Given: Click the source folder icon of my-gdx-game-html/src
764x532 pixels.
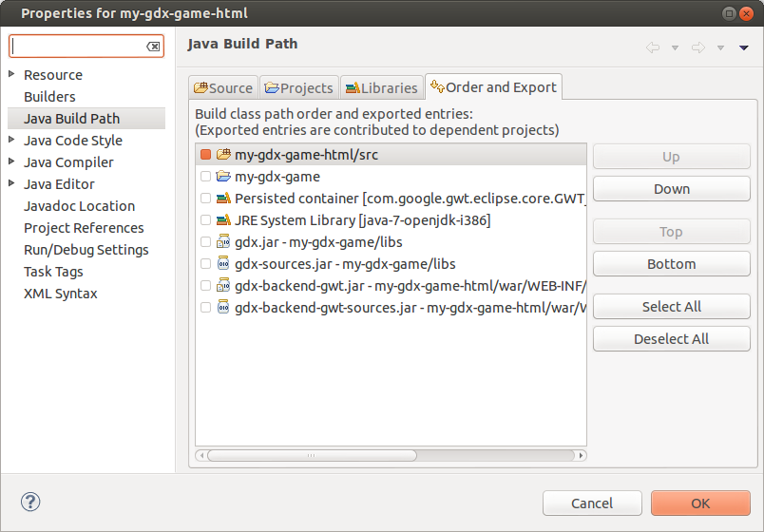Looking at the screenshot, I should pyautogui.click(x=223, y=155).
